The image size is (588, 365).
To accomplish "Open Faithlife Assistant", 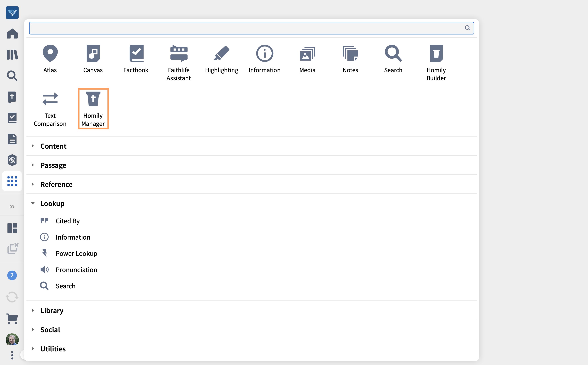I will point(179,63).
